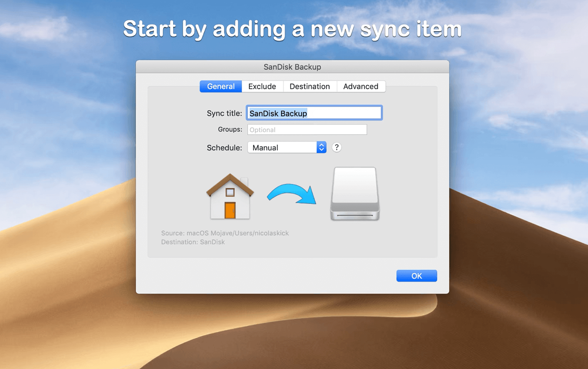588x369 pixels.
Task: Click the external drive destination icon
Action: [x=355, y=194]
